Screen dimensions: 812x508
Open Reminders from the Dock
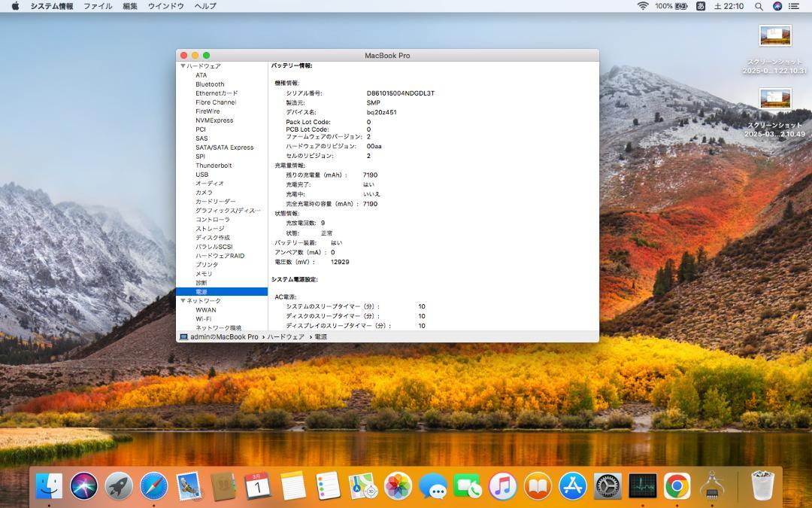pyautogui.click(x=328, y=486)
